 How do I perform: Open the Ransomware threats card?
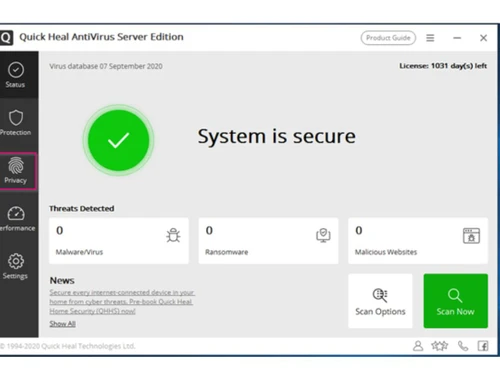(268, 241)
